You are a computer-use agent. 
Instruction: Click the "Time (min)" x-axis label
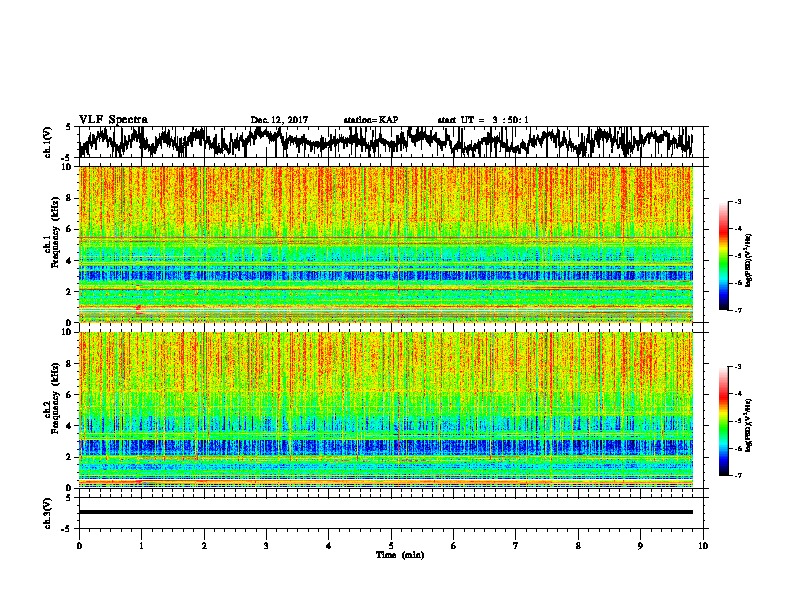400,555
